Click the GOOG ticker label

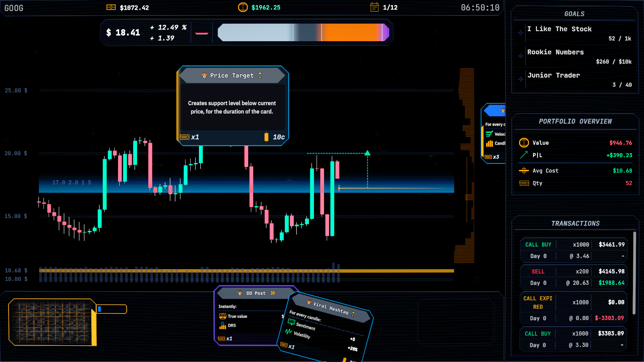[14, 8]
